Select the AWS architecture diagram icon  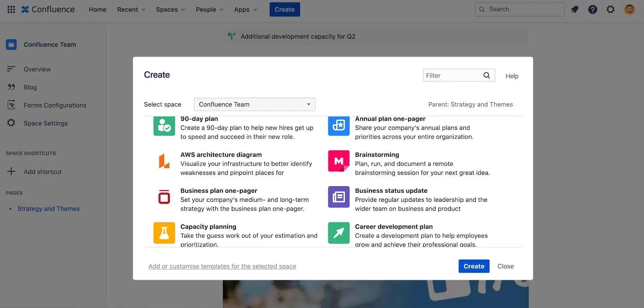164,161
